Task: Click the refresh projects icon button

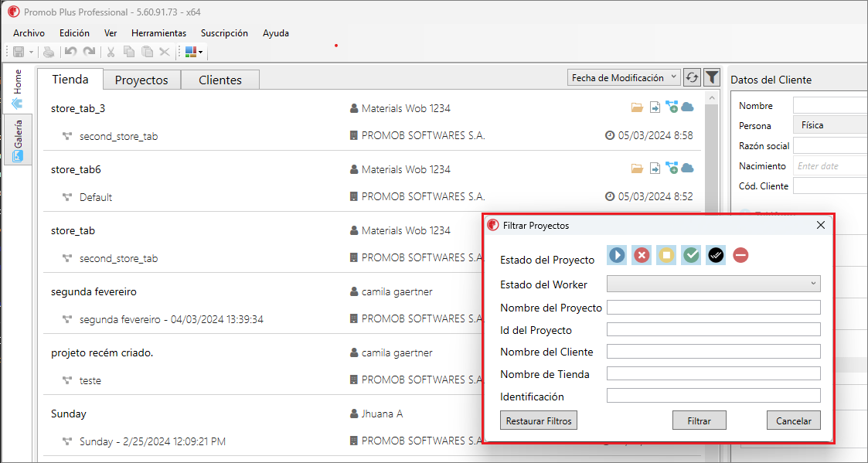Action: [x=692, y=77]
